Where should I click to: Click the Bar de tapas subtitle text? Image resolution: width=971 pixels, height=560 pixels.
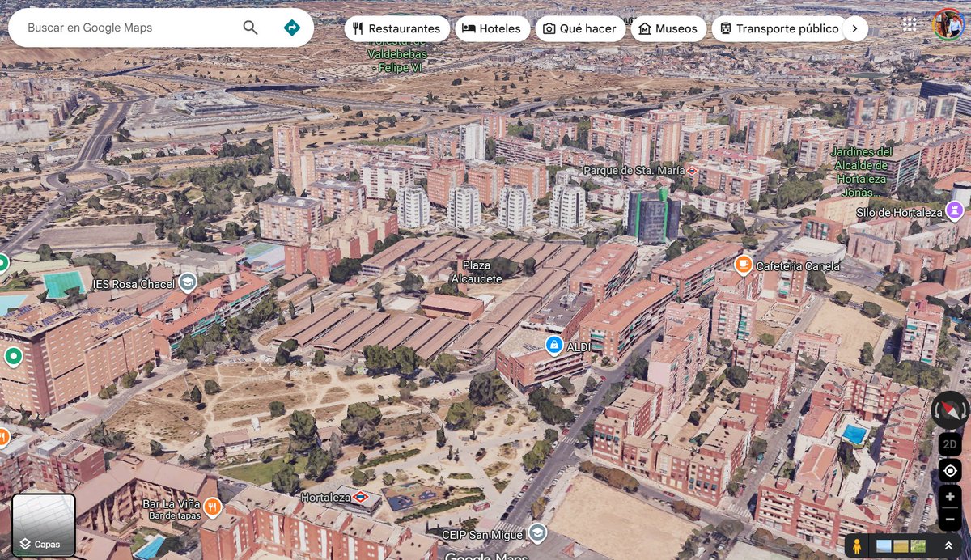[174, 516]
